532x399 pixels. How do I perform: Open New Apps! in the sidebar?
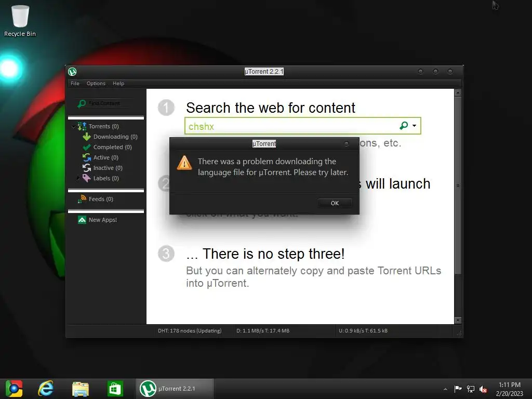click(x=103, y=220)
